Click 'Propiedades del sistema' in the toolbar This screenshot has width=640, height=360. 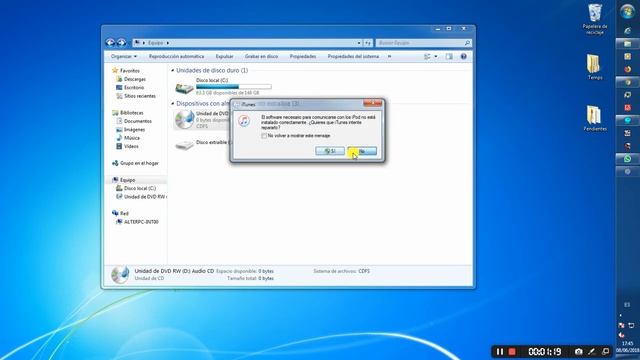(x=353, y=56)
